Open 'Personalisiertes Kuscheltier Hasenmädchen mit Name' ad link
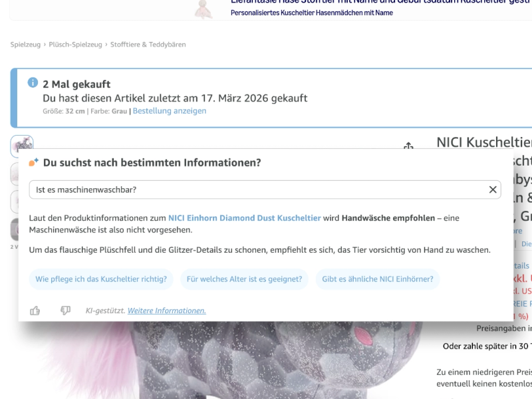532x399 pixels. click(311, 13)
